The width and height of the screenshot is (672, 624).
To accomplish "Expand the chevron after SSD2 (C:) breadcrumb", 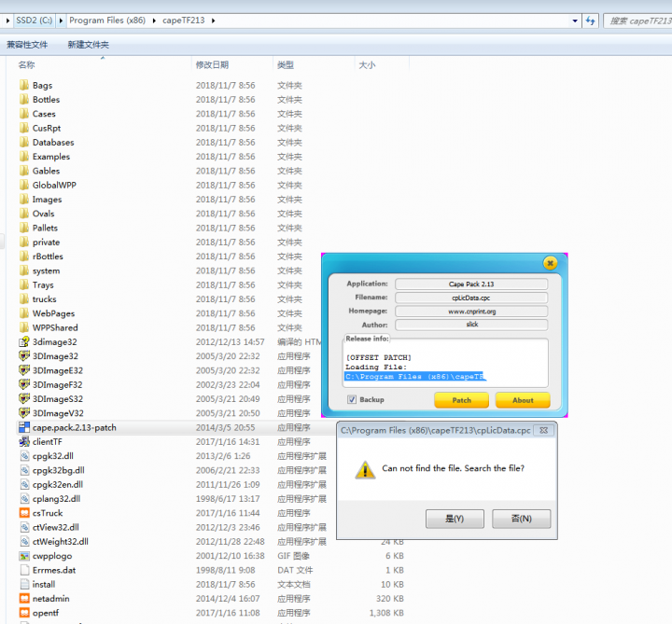I will pyautogui.click(x=62, y=20).
